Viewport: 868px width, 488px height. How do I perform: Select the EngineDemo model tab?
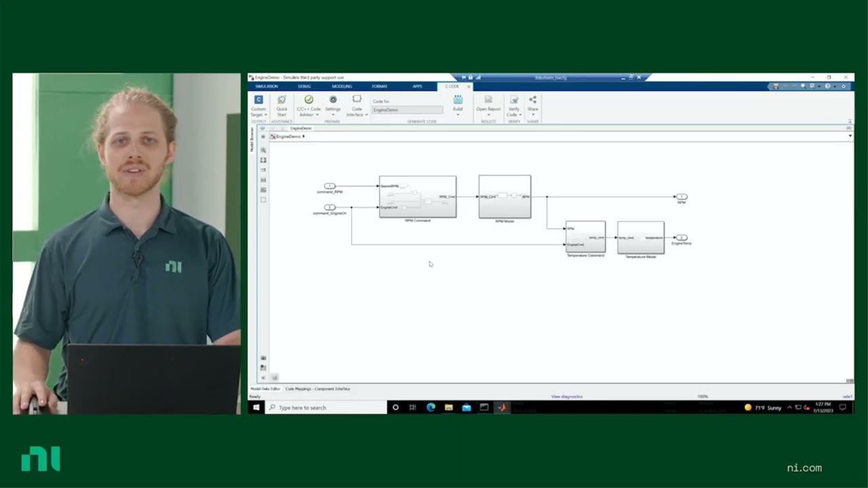300,128
